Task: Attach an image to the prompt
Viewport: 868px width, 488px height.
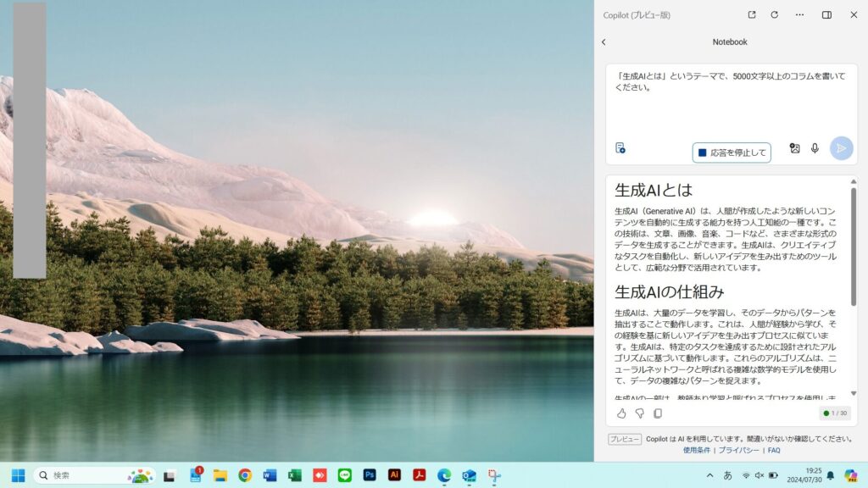Action: (794, 148)
